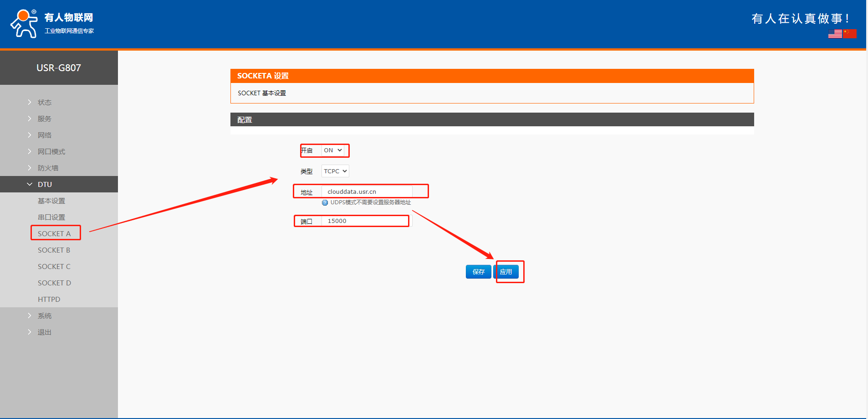Screen dimensions: 868x419
Task: Open the 类型 TCPC dropdown
Action: (x=335, y=171)
